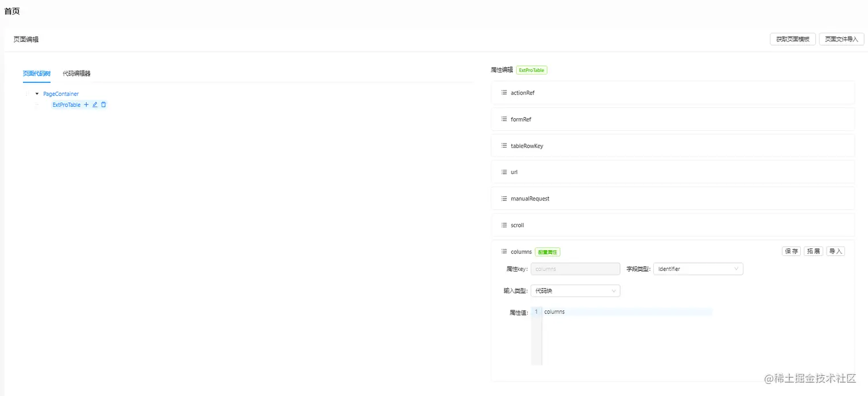The width and height of the screenshot is (868, 396).
Task: Click the list icon beside columns
Action: click(503, 251)
